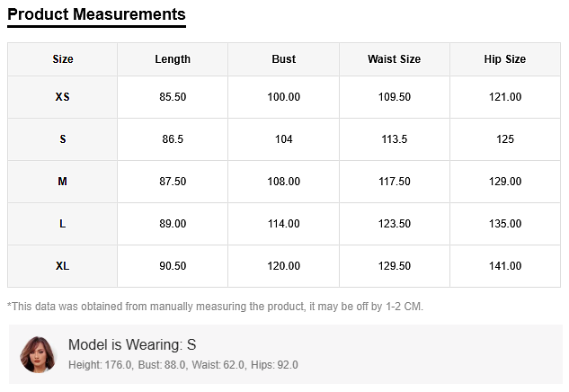
Task: Click the Model is Wearing: S text
Action: click(x=132, y=345)
